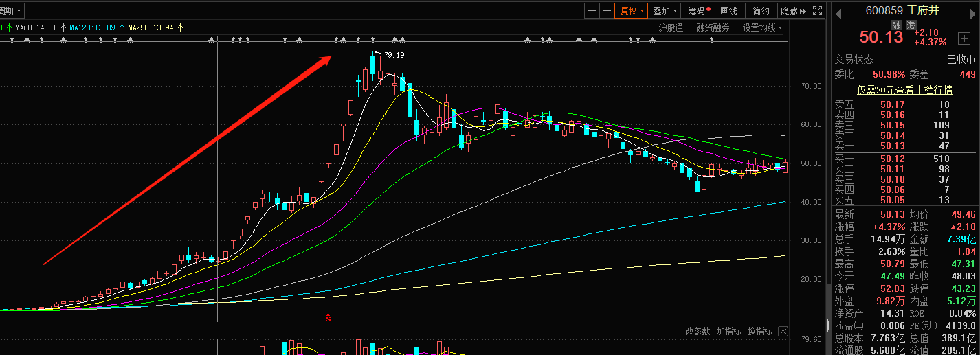Close the indicator sub-panel

point(783,332)
